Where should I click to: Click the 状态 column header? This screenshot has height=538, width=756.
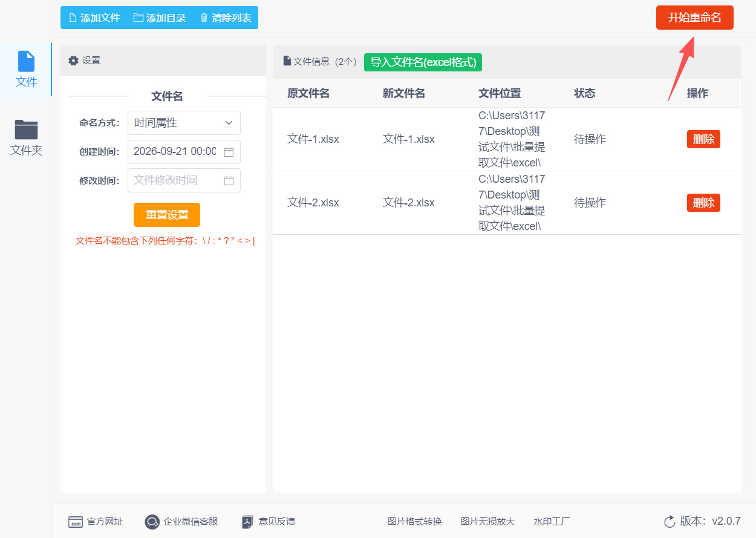click(585, 93)
